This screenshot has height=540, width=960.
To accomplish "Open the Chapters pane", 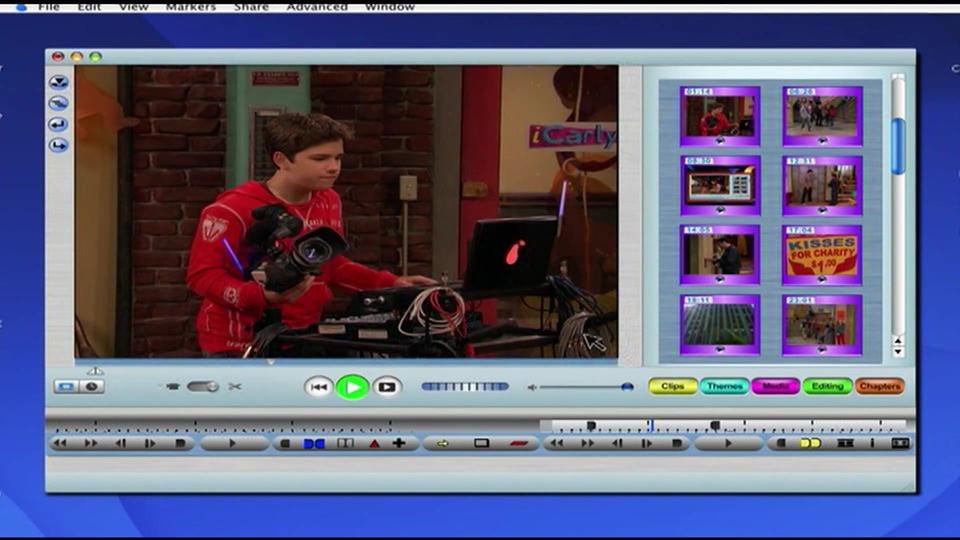I will point(879,386).
